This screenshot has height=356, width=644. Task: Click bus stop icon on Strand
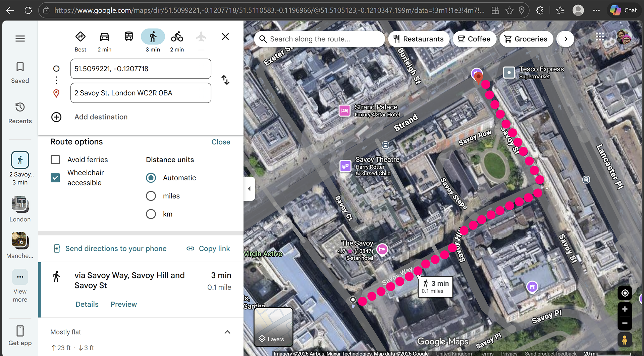point(385,145)
